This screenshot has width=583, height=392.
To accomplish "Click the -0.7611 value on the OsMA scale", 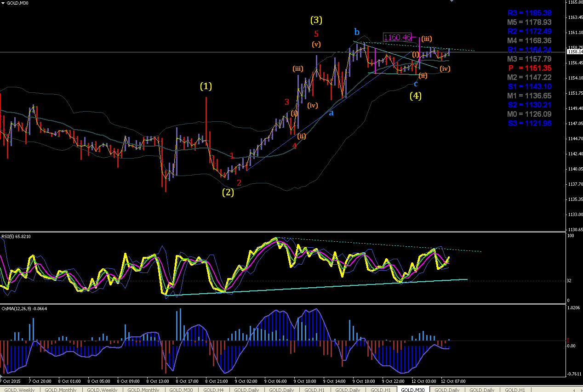I will click(x=575, y=374).
